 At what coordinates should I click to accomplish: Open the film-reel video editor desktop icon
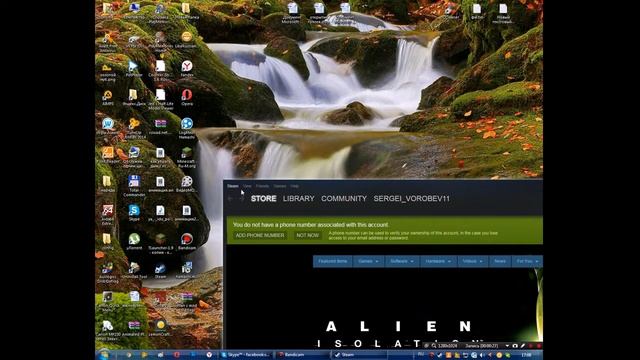click(x=187, y=184)
